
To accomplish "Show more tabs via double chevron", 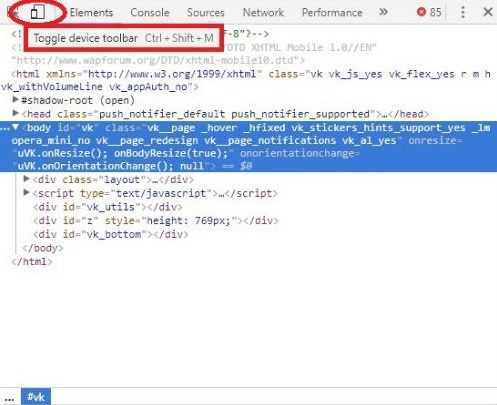I will click(x=383, y=12).
